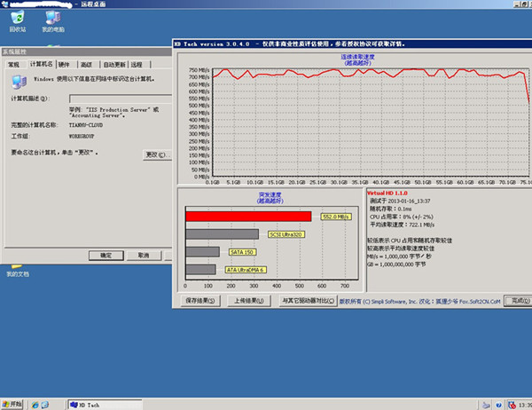Click the computer icon in System Properties
The image size is (532, 410).
tap(19, 82)
